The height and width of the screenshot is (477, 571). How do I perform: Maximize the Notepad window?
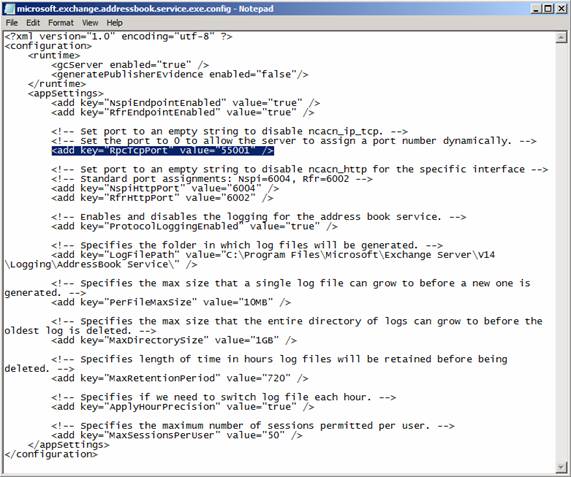[548, 9]
